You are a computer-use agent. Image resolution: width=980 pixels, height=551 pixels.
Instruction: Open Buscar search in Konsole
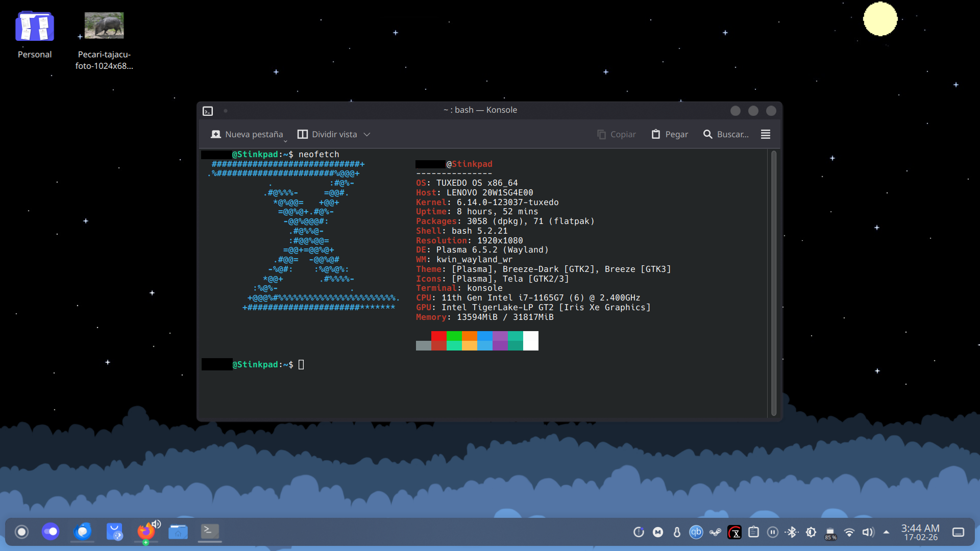pyautogui.click(x=726, y=134)
